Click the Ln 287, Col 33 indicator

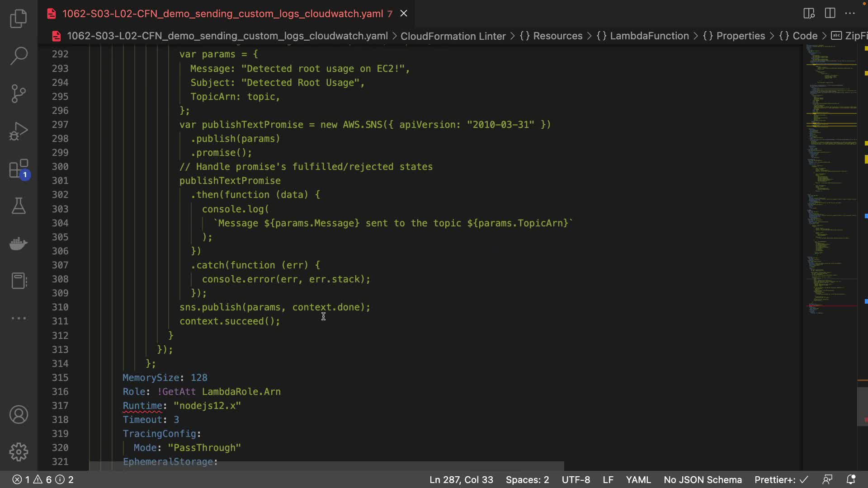point(461,480)
